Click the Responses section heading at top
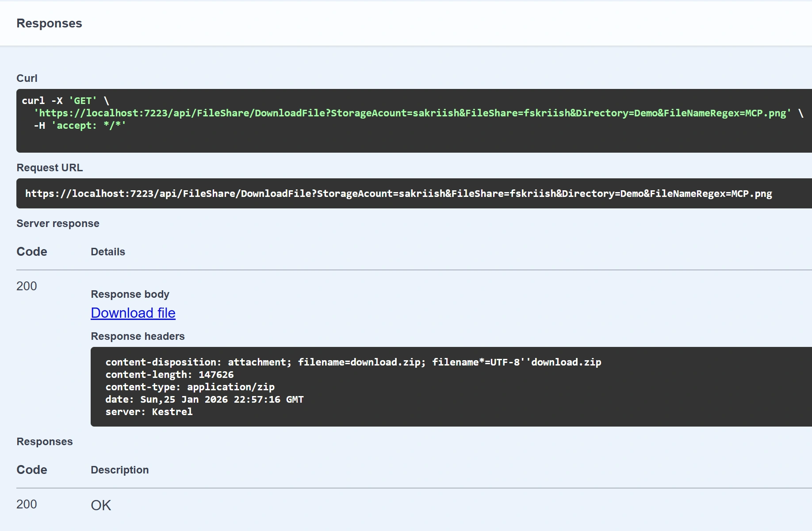 coord(49,23)
